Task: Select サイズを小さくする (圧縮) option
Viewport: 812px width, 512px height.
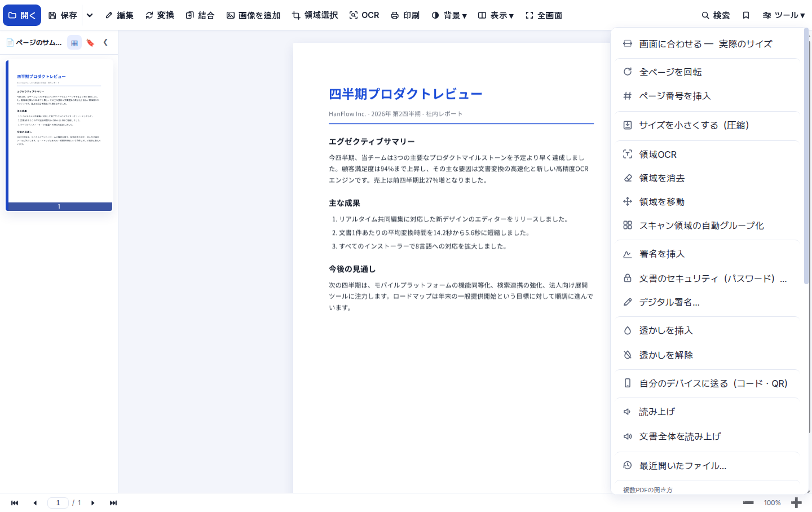Action: [707, 125]
